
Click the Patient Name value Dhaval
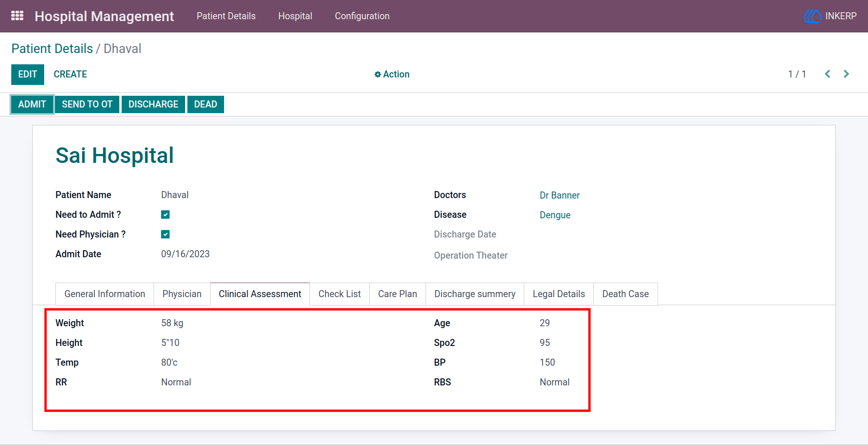click(175, 195)
